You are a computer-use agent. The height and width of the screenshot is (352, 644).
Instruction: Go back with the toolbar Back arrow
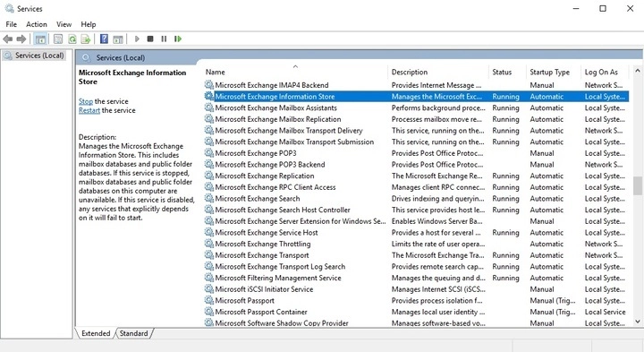tap(7, 39)
